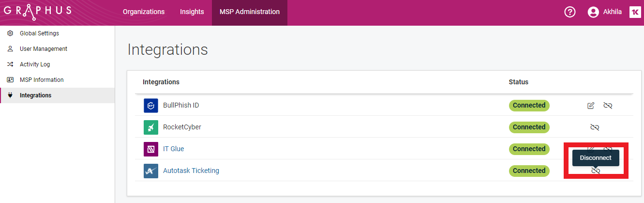Click the Kaseya K icon in header
644x203 pixels.
pyautogui.click(x=635, y=12)
